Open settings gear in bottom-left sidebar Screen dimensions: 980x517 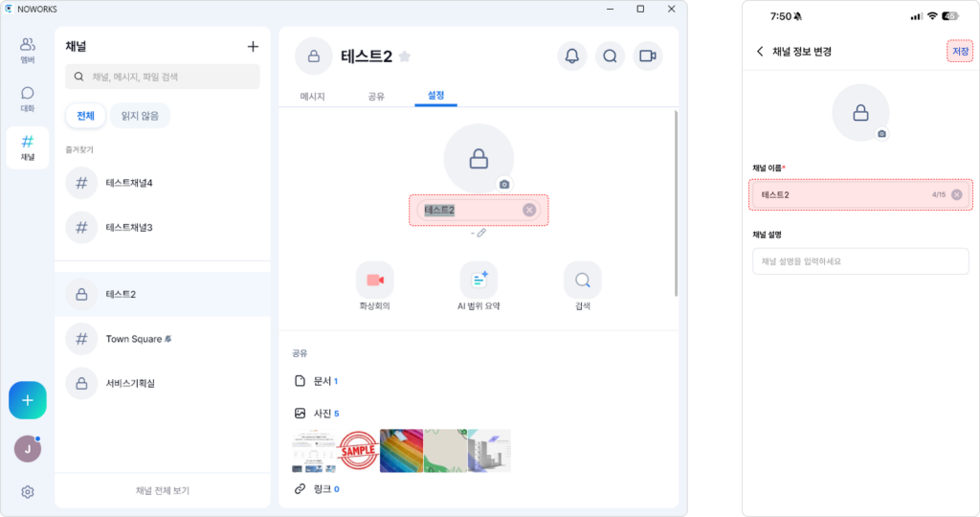[28, 492]
